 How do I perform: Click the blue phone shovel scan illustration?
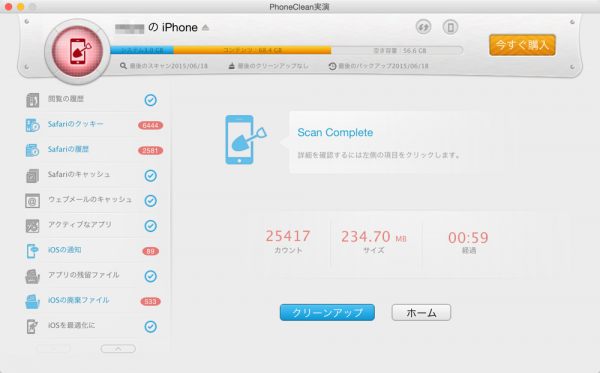(x=245, y=140)
